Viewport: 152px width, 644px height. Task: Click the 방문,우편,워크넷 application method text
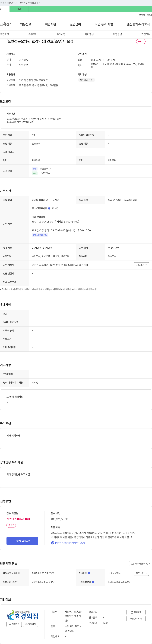(59, 519)
